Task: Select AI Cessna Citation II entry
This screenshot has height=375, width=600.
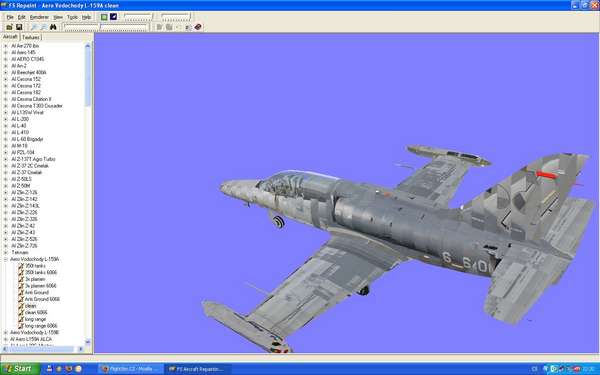Action: coord(31,99)
